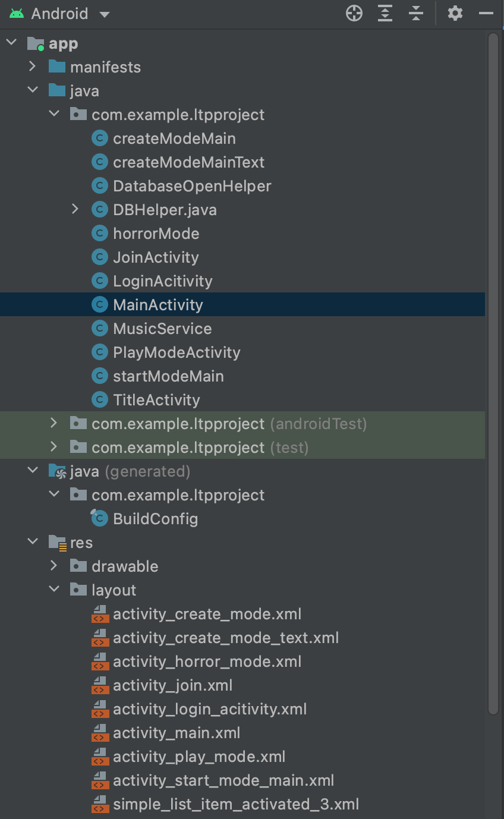Expand the androidTest package
Viewport: 504px width, 819px height.
coord(54,423)
